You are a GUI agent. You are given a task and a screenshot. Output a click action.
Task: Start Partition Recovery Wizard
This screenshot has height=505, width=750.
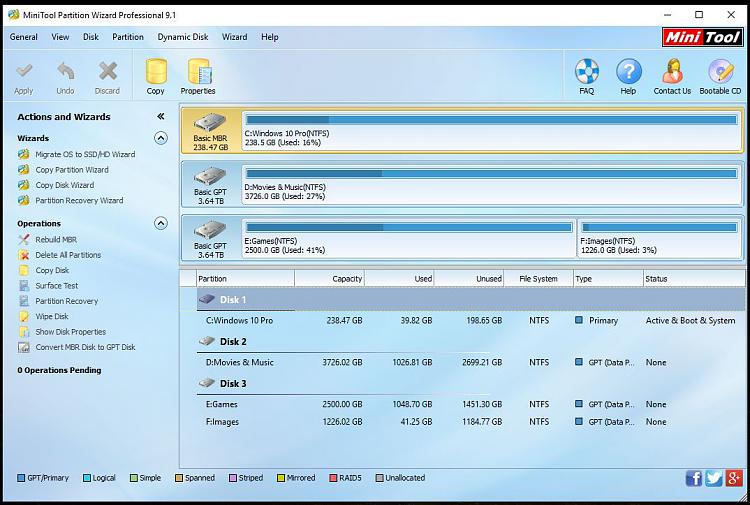pyautogui.click(x=79, y=200)
